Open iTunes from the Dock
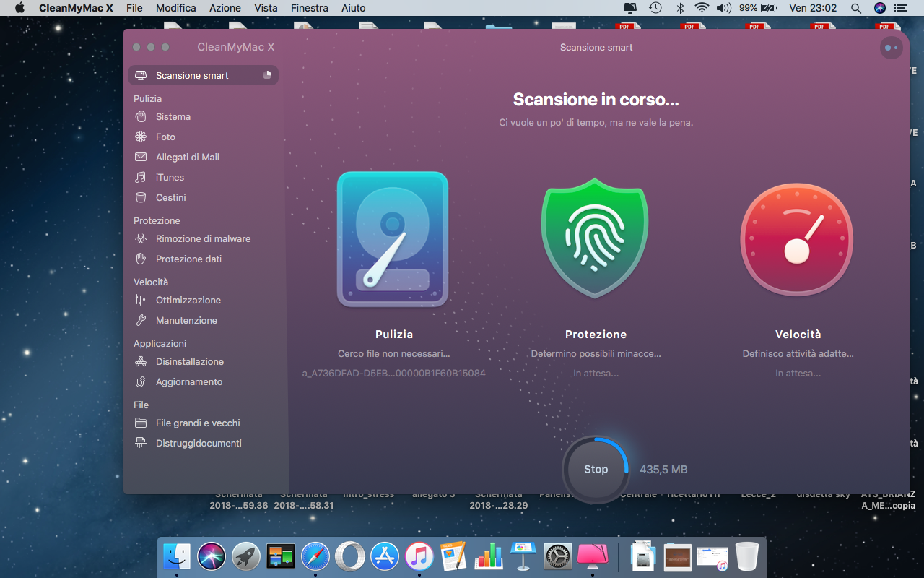The image size is (924, 578). (419, 556)
